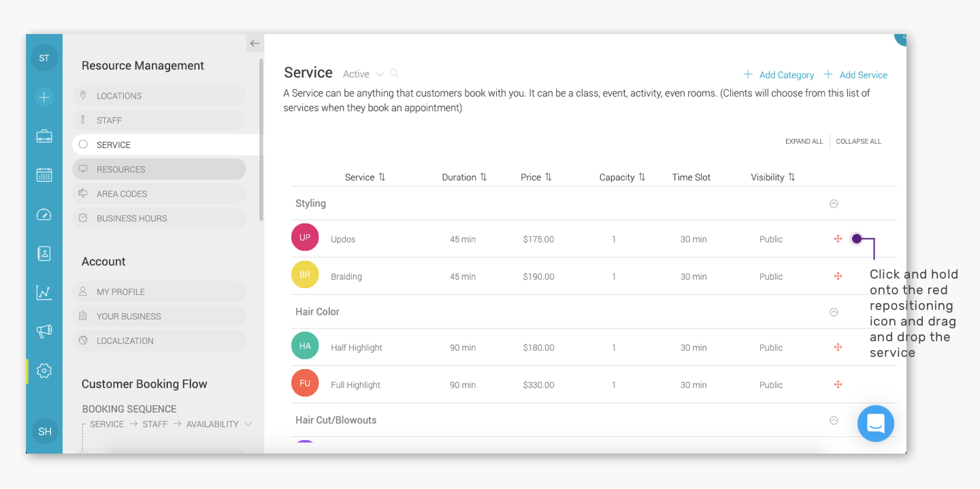Sort the table by Price column
This screenshot has height=489, width=980.
tap(536, 177)
